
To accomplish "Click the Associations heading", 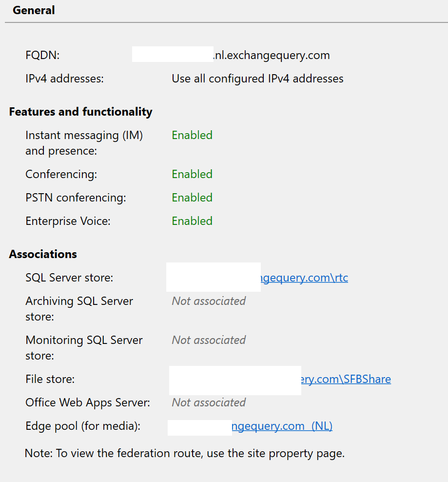I will pyautogui.click(x=43, y=255).
